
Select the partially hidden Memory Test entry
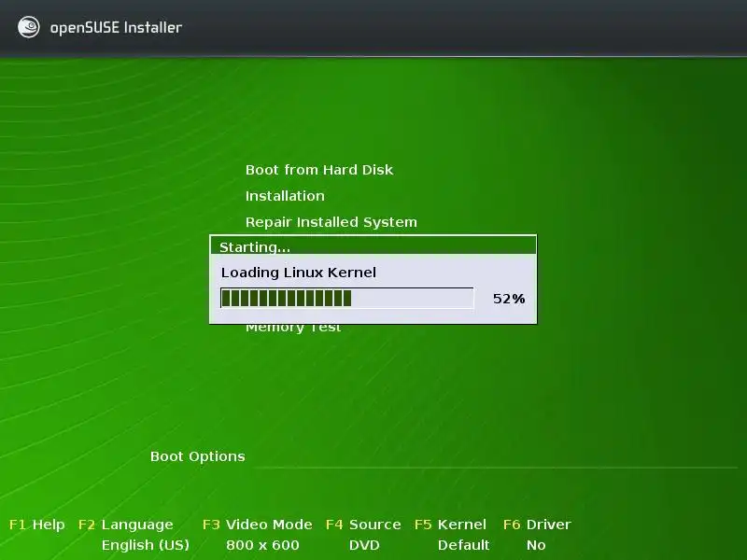pyautogui.click(x=293, y=329)
